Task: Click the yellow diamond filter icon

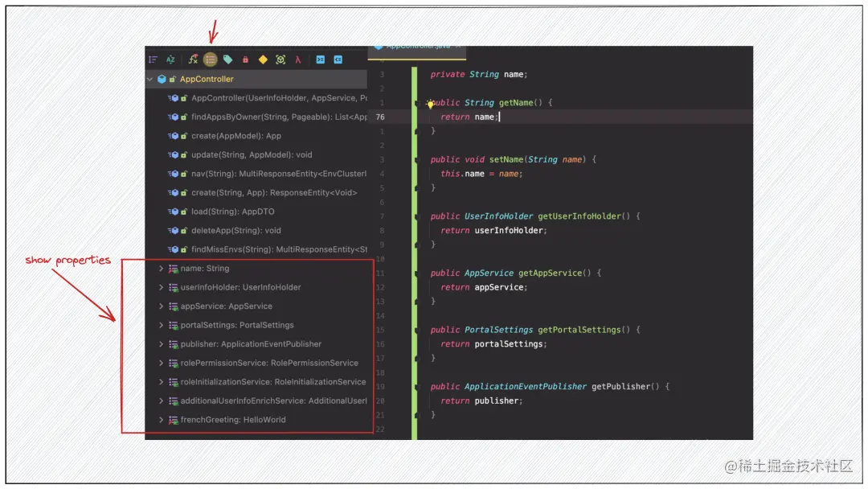Action: coord(263,60)
